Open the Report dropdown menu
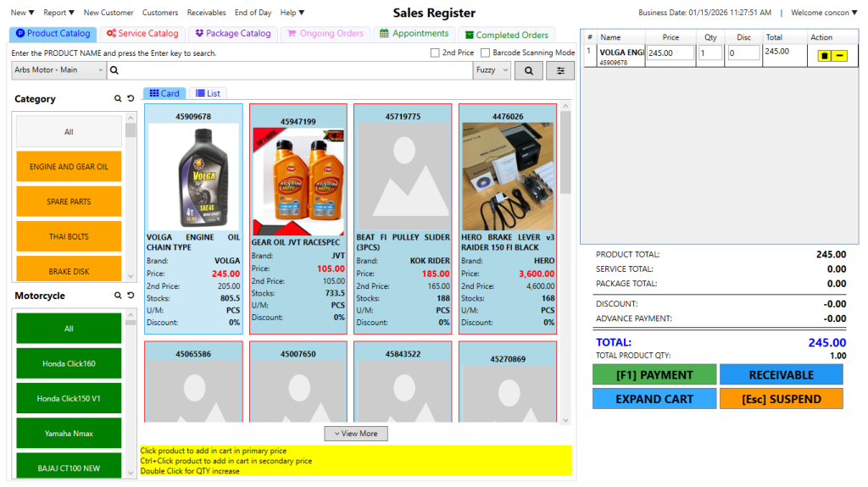This screenshot has width=868, height=487. tap(58, 13)
